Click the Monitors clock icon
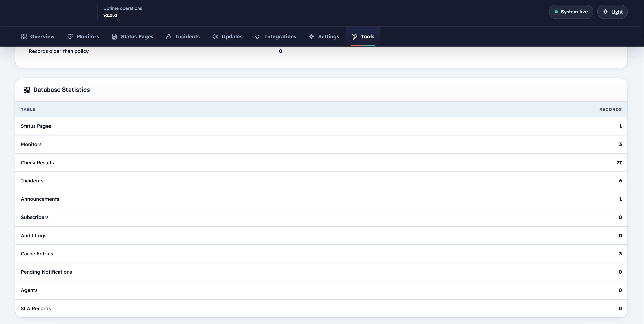644x324 pixels. coord(70,37)
